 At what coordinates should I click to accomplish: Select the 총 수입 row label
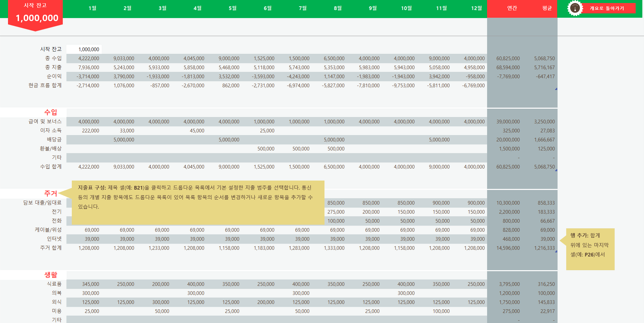click(x=53, y=58)
